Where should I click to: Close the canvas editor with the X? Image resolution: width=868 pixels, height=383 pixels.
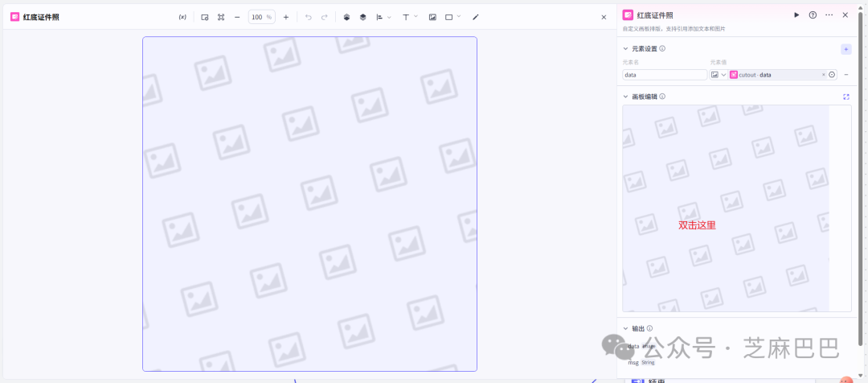pos(604,17)
